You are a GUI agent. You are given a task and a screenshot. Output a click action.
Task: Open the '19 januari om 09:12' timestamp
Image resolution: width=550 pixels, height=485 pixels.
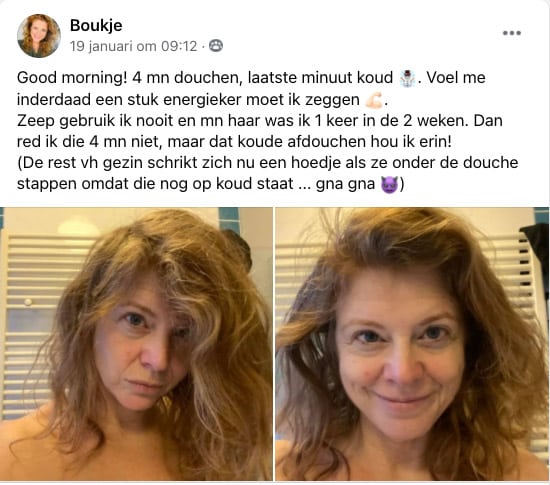pyautogui.click(x=134, y=46)
